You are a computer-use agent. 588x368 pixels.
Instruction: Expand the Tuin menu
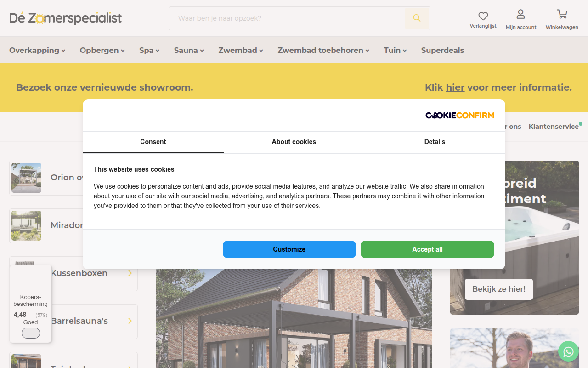pyautogui.click(x=396, y=50)
